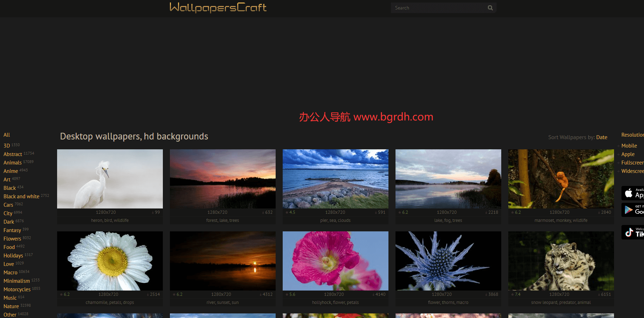Click the 'hollyhock, flower, petals' caption link
Screen dimensions: 644x318
(335, 303)
